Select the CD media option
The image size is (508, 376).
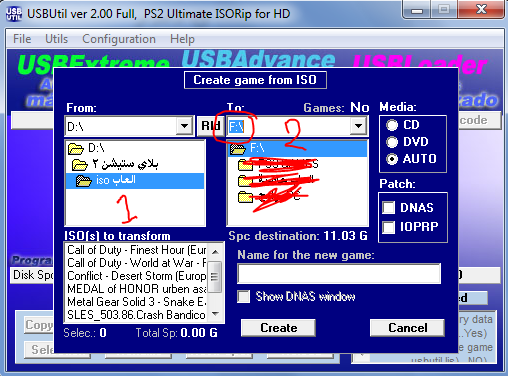(x=392, y=125)
